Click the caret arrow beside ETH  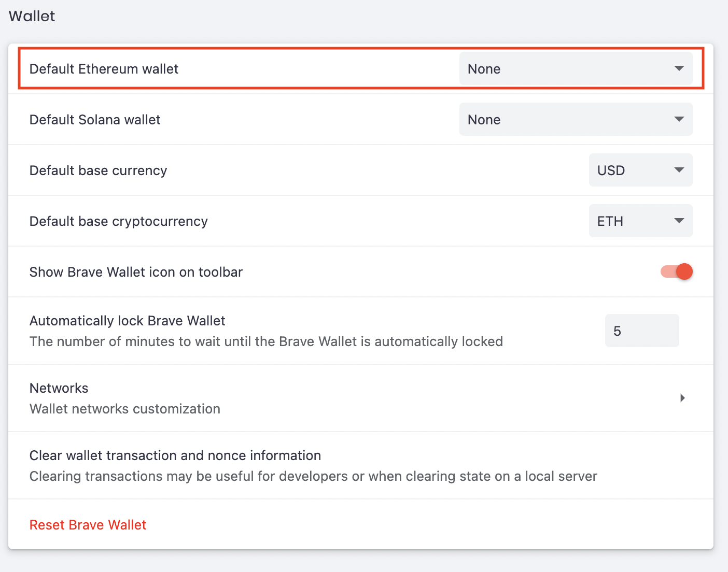click(679, 221)
